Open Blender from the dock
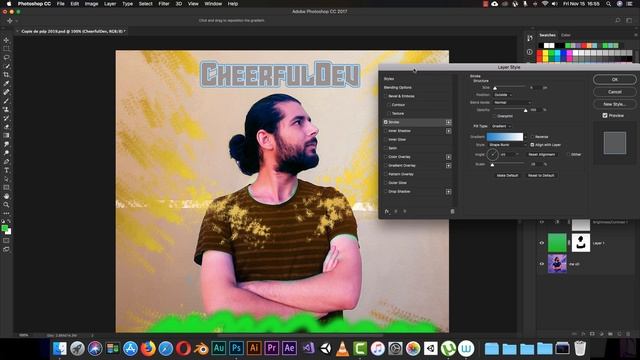This screenshot has width=640, height=360. coord(201,348)
